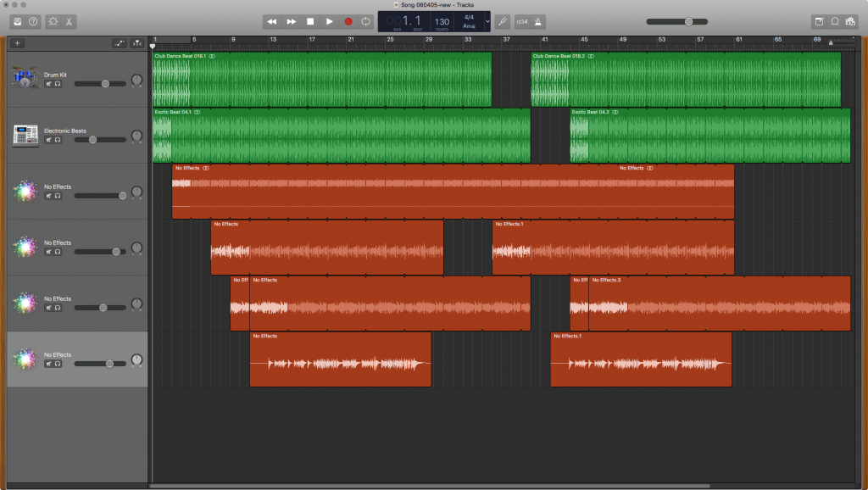The image size is (868, 490).
Task: Select the Drum Kit track icon
Action: tap(25, 79)
